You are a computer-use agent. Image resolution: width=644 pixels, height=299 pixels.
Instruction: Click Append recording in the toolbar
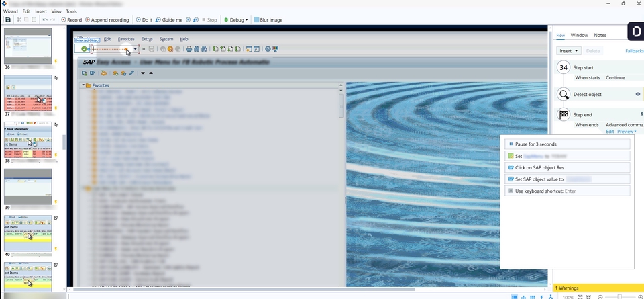(x=108, y=20)
